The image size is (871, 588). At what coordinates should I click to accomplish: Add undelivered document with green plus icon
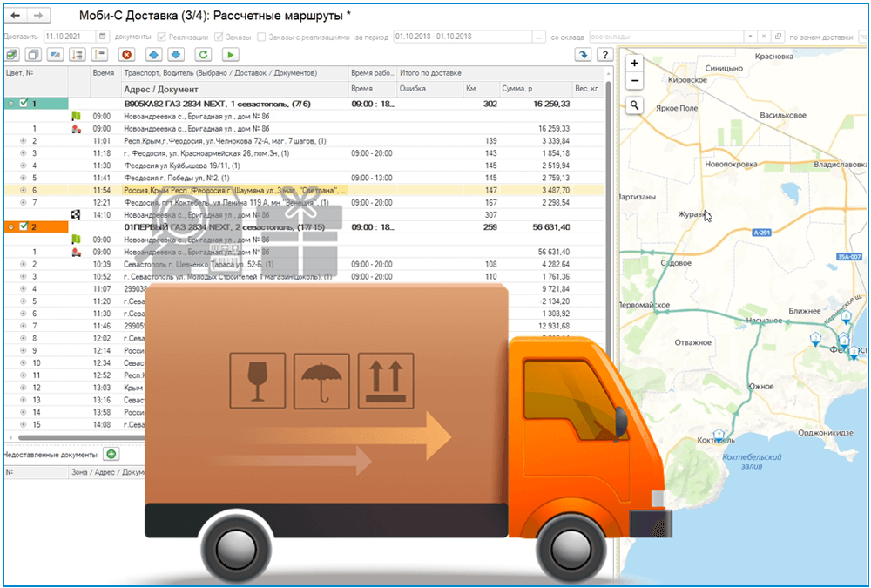(111, 454)
